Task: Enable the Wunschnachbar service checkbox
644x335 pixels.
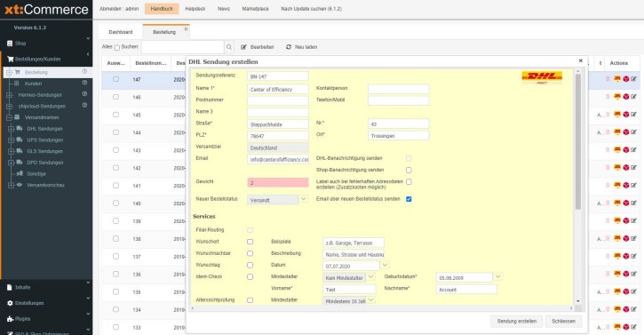Action: (x=250, y=253)
